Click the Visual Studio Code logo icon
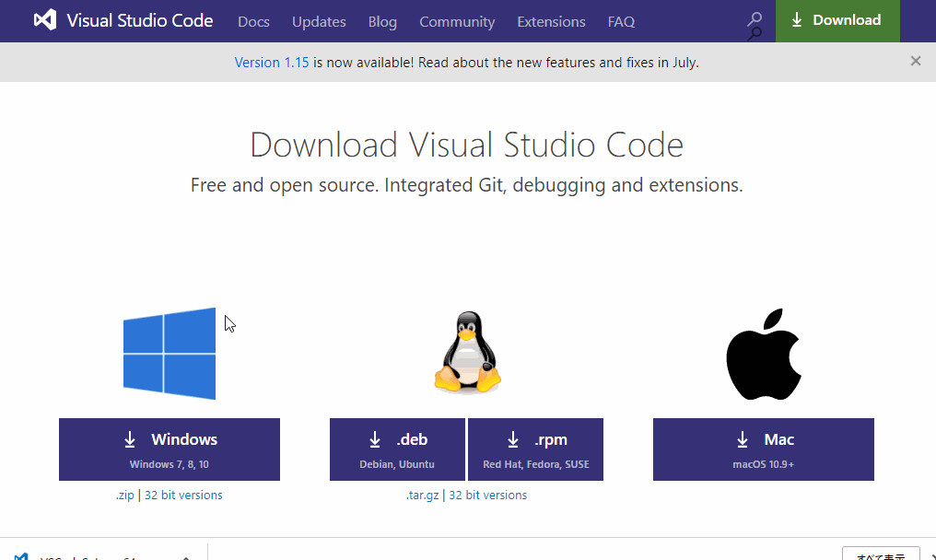 point(44,20)
